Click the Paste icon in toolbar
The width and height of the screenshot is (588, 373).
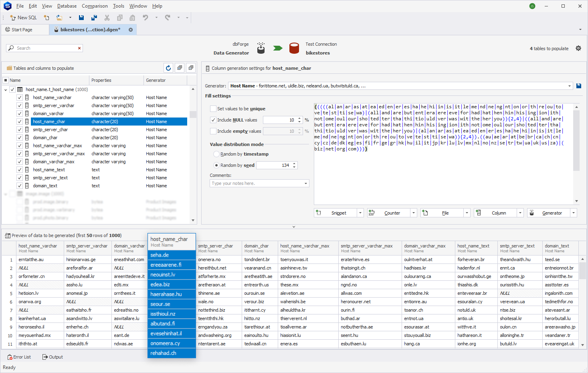(x=132, y=18)
